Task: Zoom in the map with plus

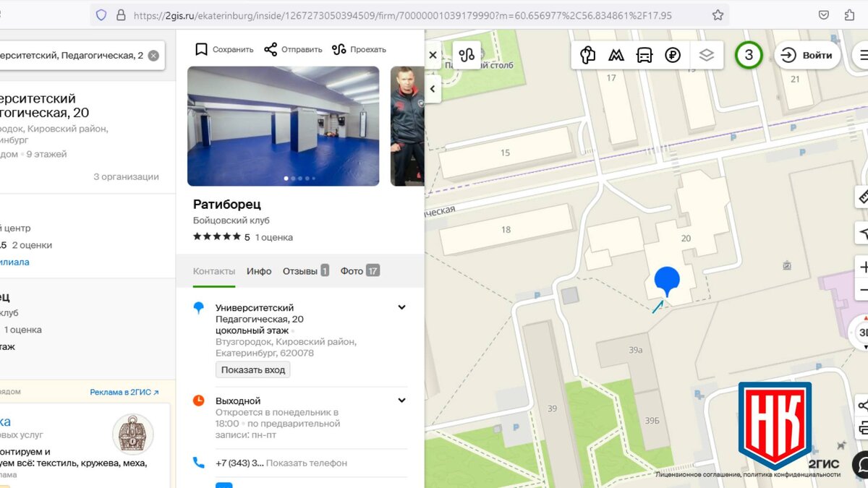Action: point(863,267)
